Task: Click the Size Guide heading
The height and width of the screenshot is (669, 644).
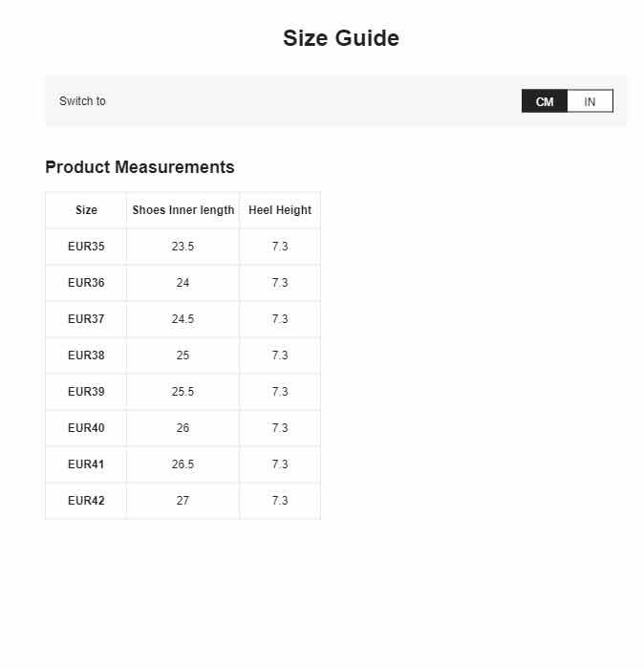Action: (x=341, y=38)
